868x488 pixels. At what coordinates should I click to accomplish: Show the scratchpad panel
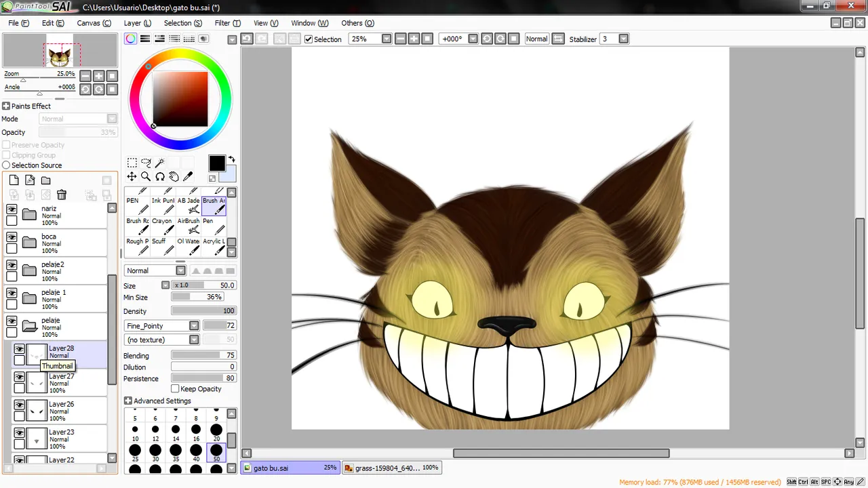(203, 39)
